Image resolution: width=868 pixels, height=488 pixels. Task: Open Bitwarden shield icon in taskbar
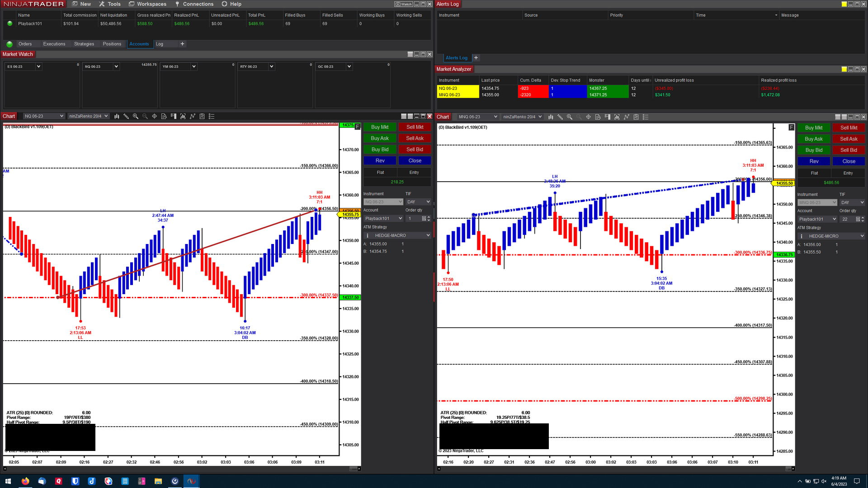click(x=75, y=481)
